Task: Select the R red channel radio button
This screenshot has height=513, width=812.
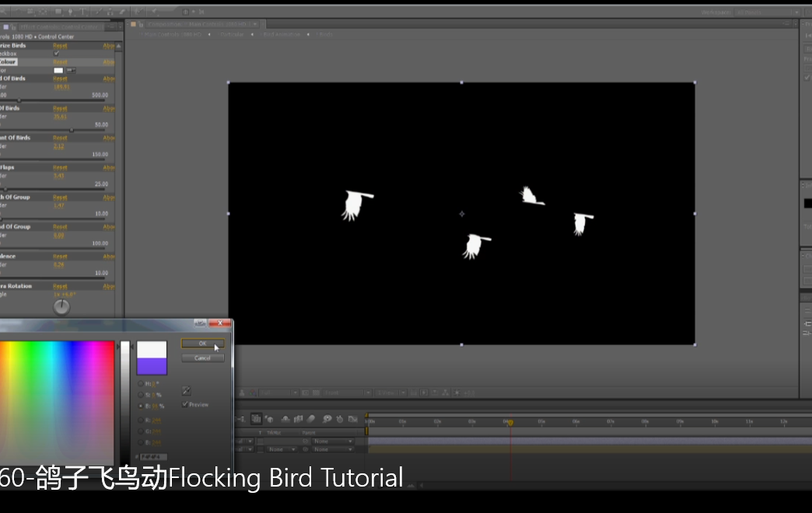Action: (x=140, y=420)
